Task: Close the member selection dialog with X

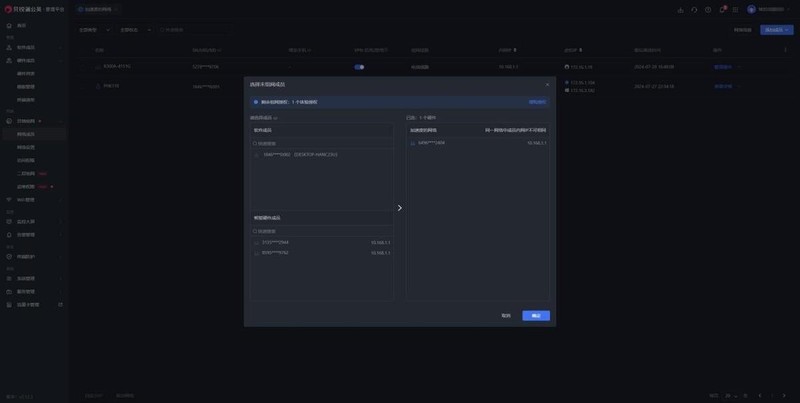Action: pos(547,85)
